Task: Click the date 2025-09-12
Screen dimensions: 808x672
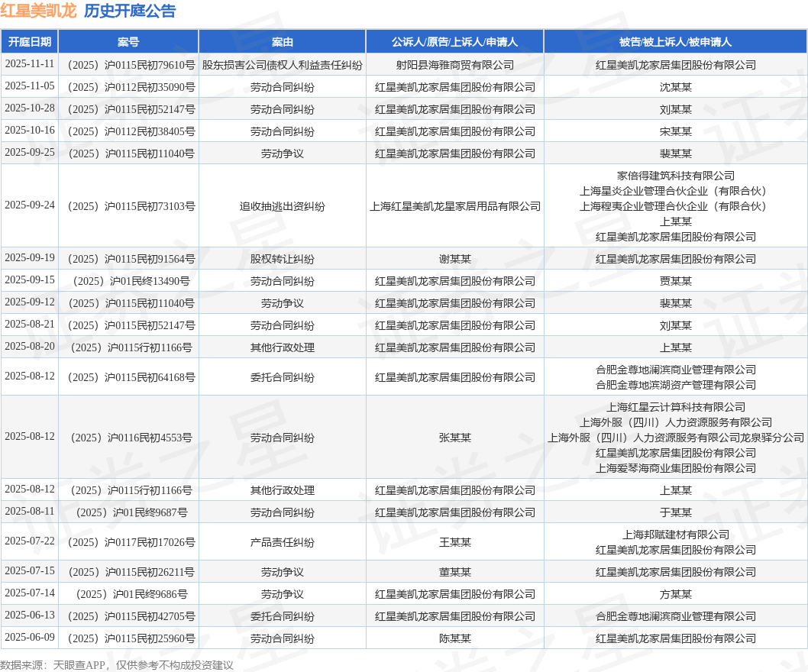Action: point(29,302)
